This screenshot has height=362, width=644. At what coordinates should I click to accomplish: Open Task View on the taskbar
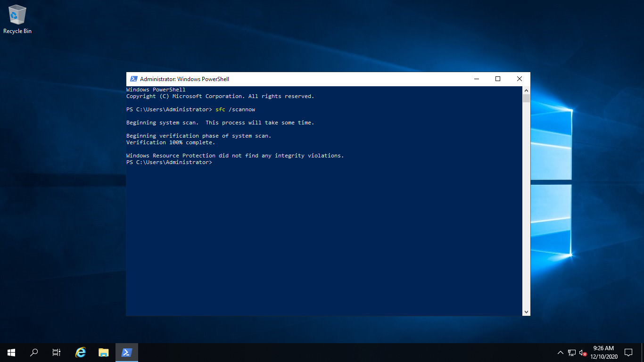pyautogui.click(x=57, y=352)
